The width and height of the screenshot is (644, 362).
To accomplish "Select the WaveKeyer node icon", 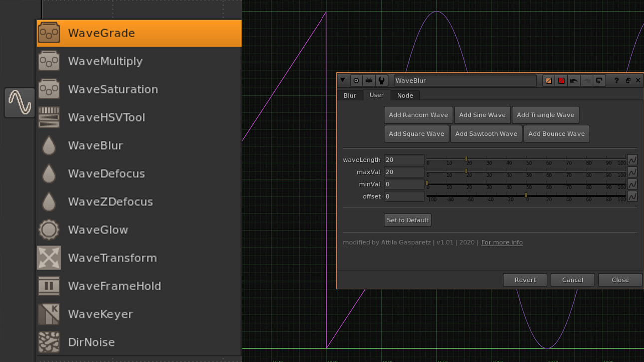I will (x=49, y=314).
